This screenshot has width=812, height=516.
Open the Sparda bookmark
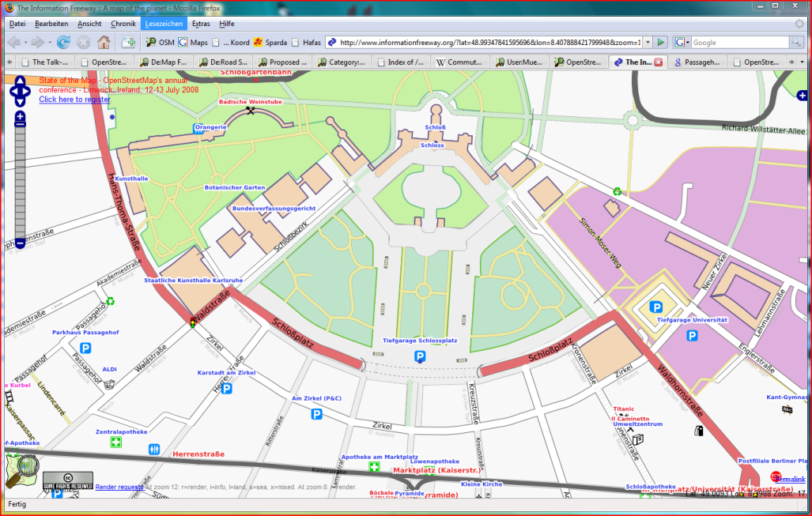pos(270,43)
